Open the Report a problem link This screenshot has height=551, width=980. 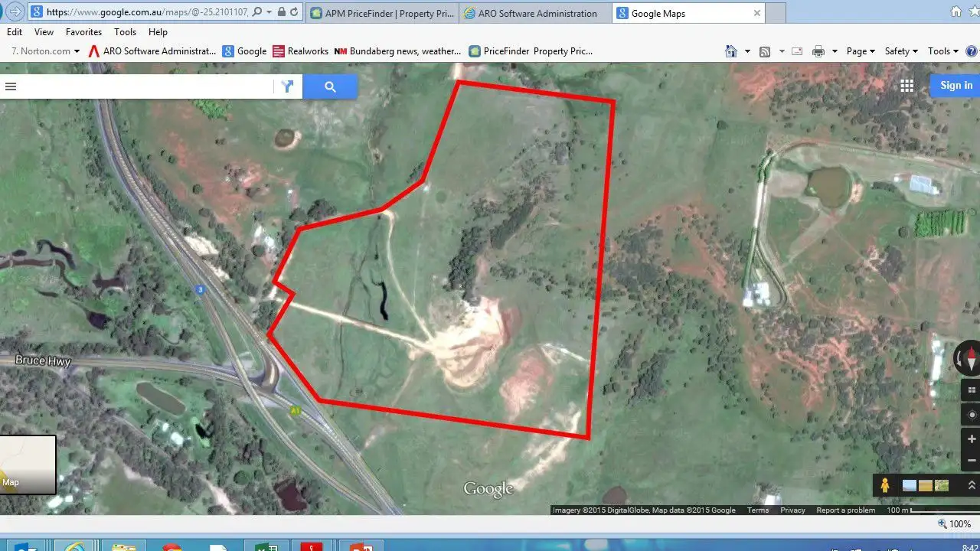click(845, 510)
